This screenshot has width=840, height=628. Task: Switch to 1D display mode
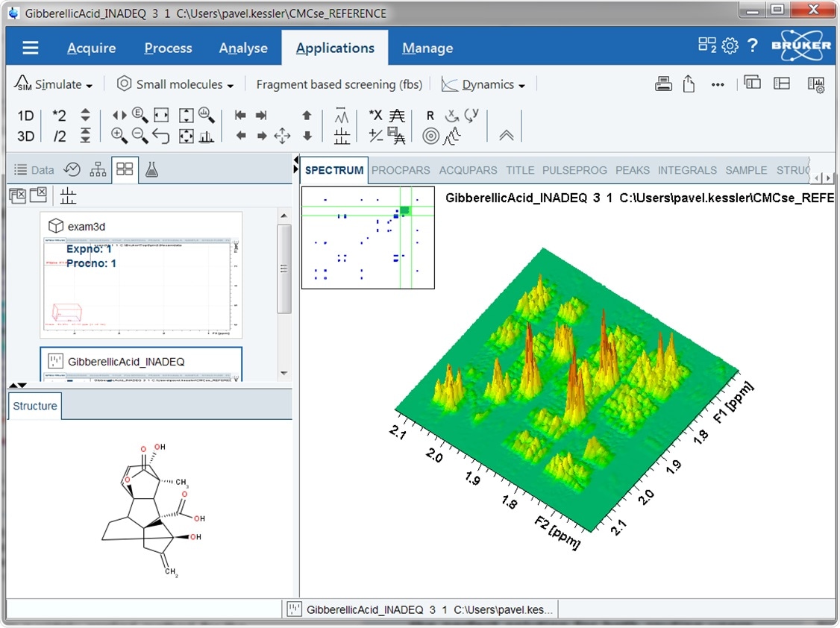(25, 116)
